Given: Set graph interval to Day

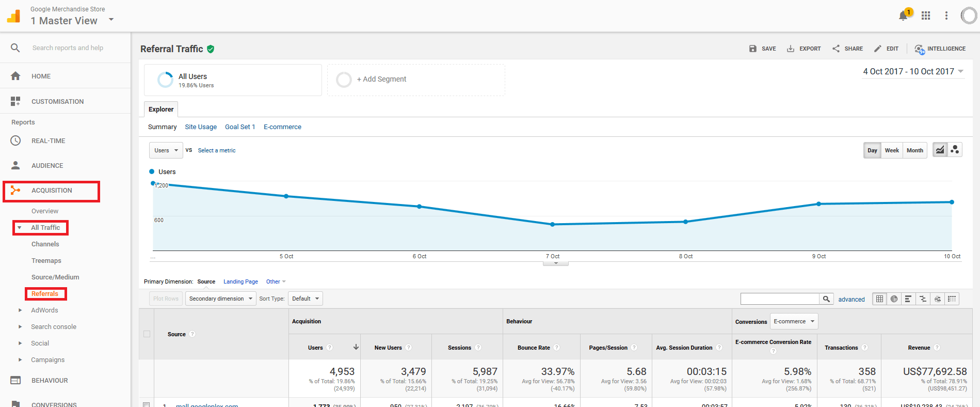Looking at the screenshot, I should click(x=872, y=150).
